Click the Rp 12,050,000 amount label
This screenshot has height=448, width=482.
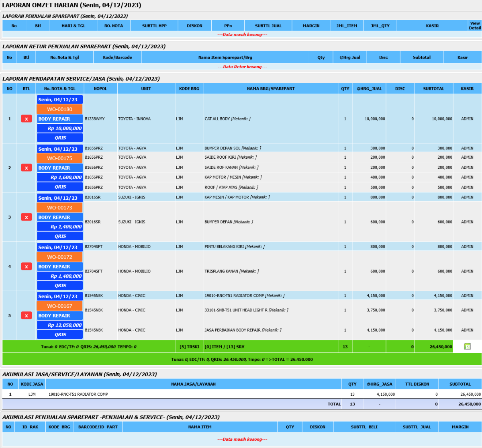click(60, 325)
